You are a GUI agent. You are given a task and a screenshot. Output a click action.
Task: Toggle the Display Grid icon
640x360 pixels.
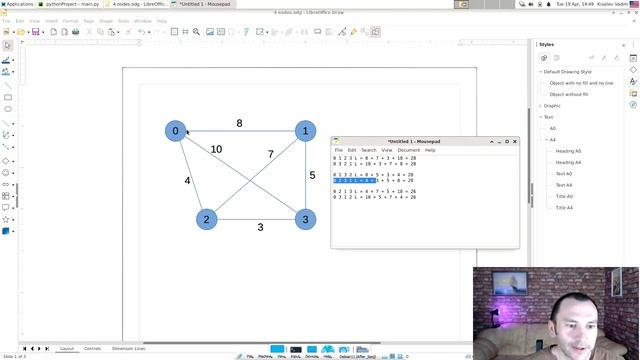point(174,32)
